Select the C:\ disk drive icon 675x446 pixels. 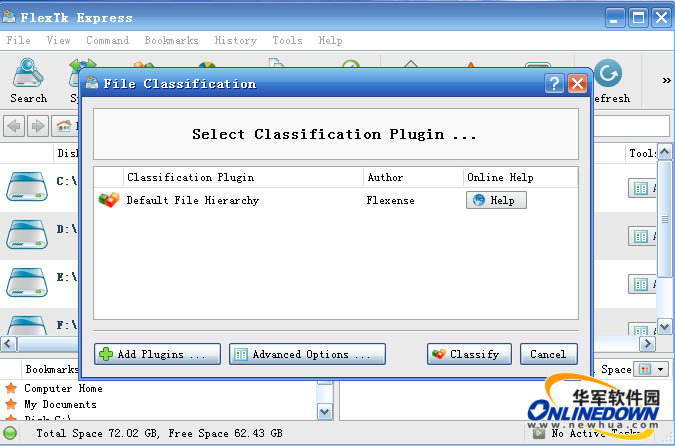pos(27,186)
